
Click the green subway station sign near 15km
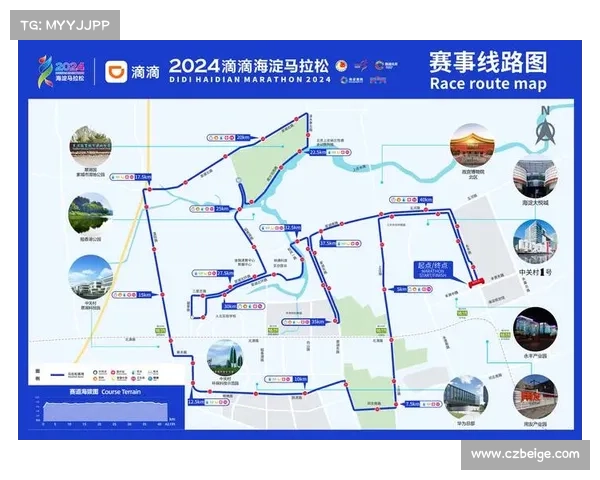(161, 330)
